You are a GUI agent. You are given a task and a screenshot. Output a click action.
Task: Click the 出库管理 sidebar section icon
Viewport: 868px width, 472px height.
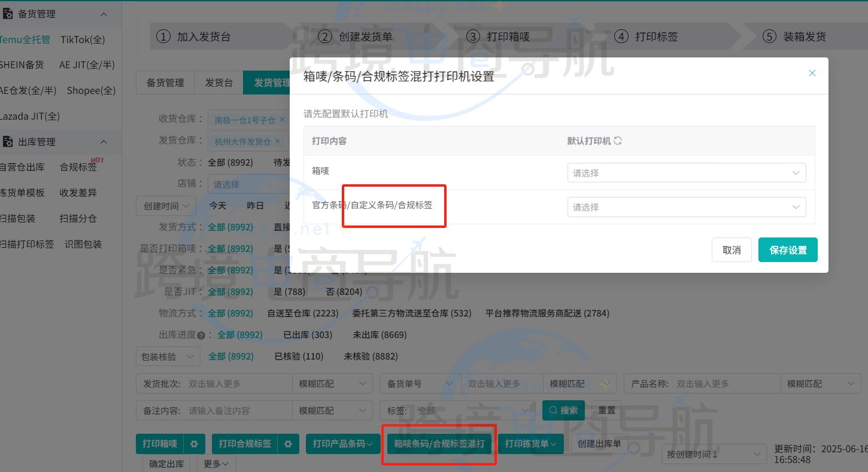(8, 141)
